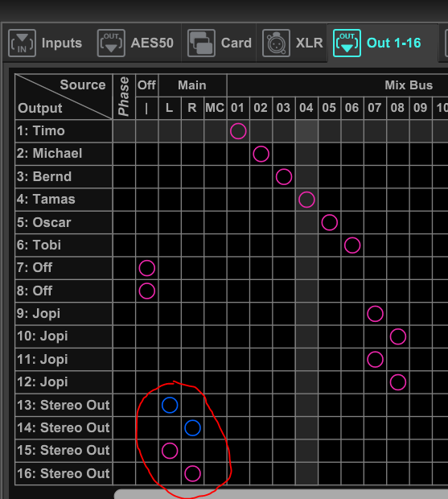
Task: Toggle Off routing for output 7: Off
Action: point(147,268)
